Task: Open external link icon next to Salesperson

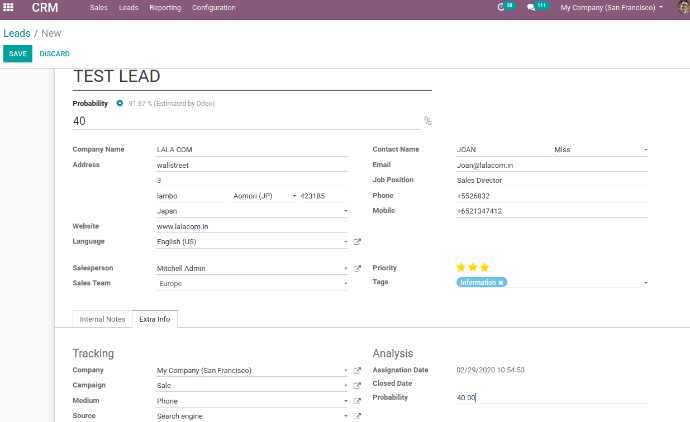Action: pyautogui.click(x=357, y=268)
